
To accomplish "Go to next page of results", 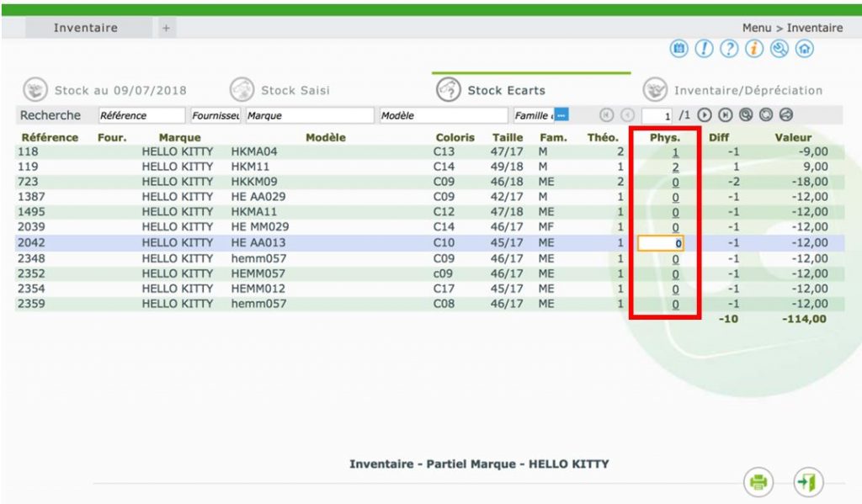I will pos(705,115).
